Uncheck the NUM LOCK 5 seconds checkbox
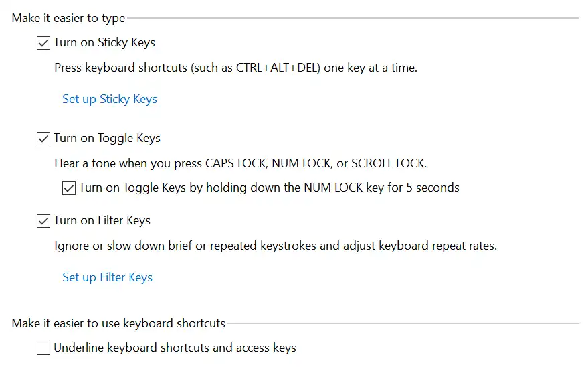The image size is (588, 373). [69, 188]
